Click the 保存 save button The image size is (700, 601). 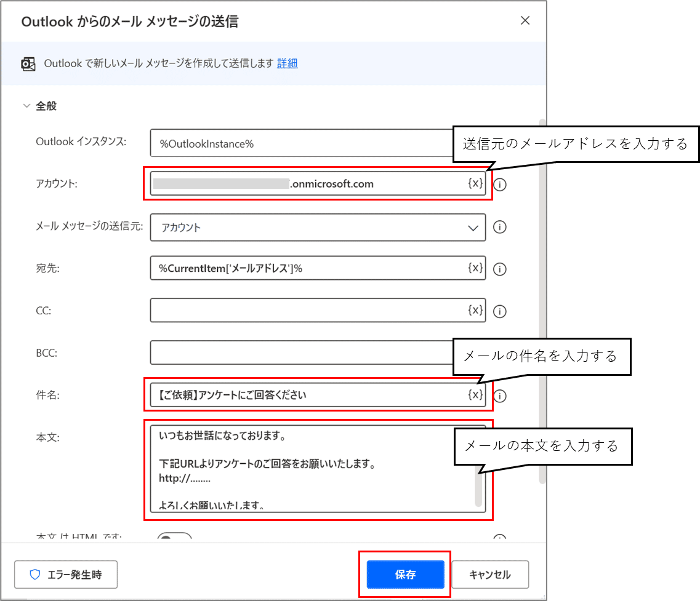[405, 575]
